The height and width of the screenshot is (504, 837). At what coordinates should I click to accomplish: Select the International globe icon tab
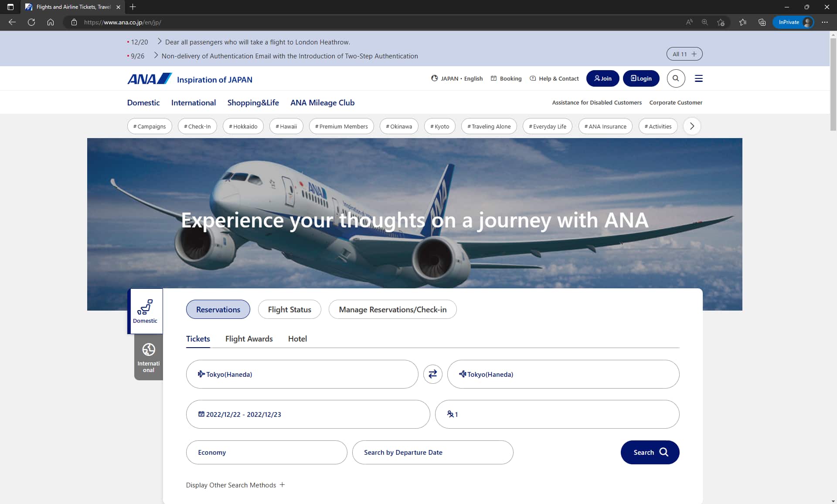coord(149,357)
